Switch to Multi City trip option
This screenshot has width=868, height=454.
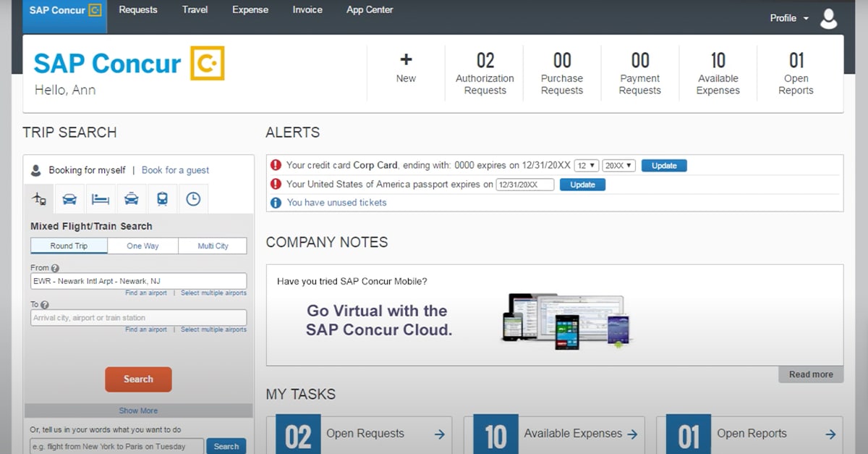tap(213, 246)
